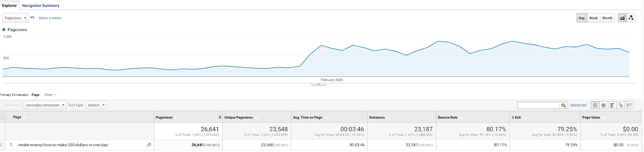644x152 pixels.
Task: Open the Pageviews metric dropdown
Action: click(16, 18)
